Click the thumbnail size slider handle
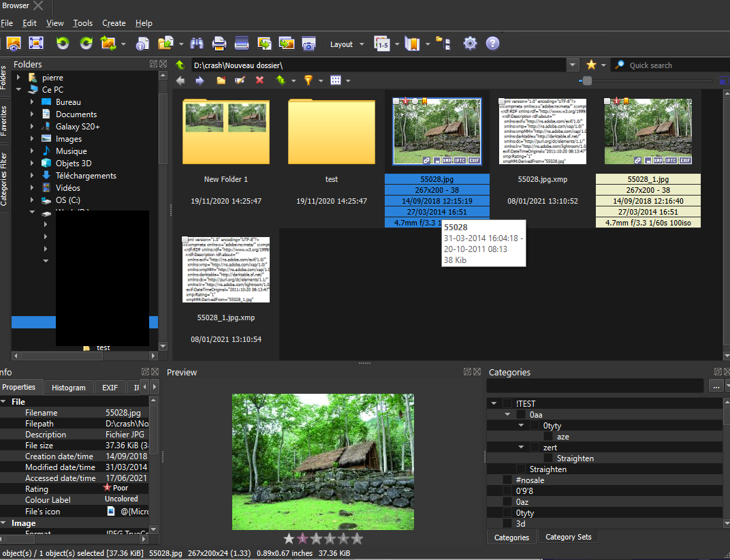The image size is (730, 560). (587, 80)
